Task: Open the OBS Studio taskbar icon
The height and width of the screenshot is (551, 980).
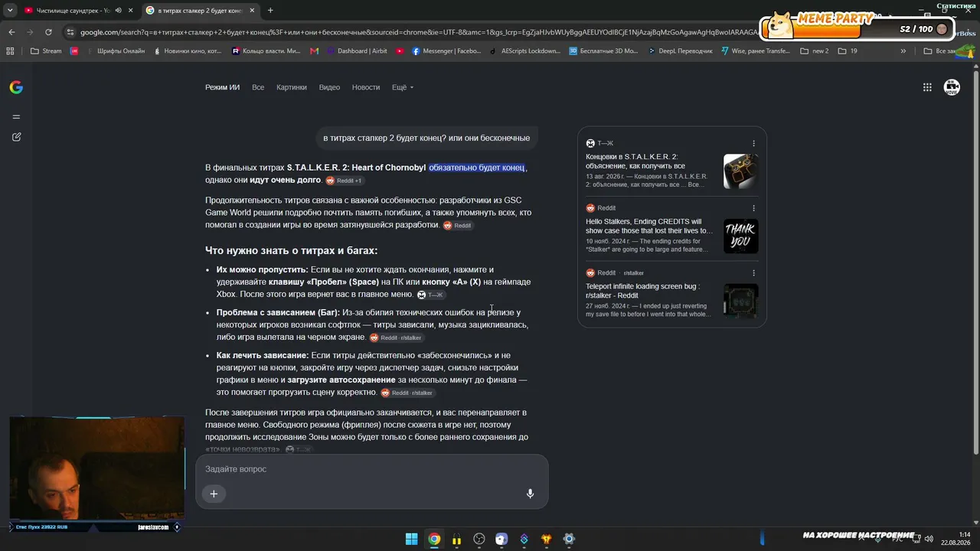Action: pyautogui.click(x=479, y=539)
